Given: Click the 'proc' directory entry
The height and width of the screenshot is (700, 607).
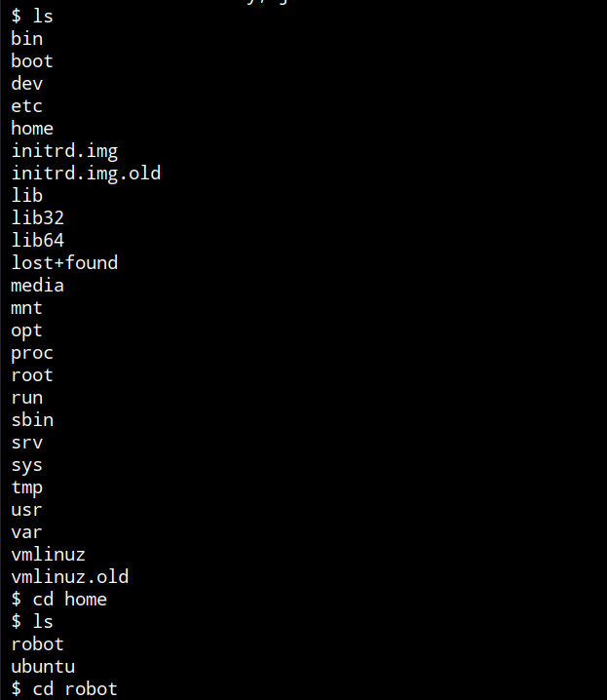Looking at the screenshot, I should pyautogui.click(x=32, y=354).
